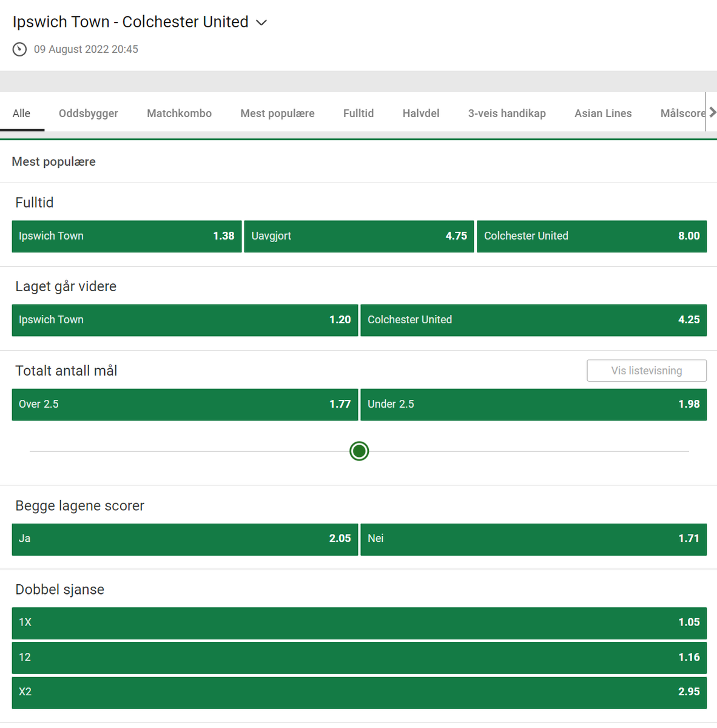Click the Ipswich Town - Colchester United title
Image resolution: width=717 pixels, height=728 pixels.
coord(130,22)
